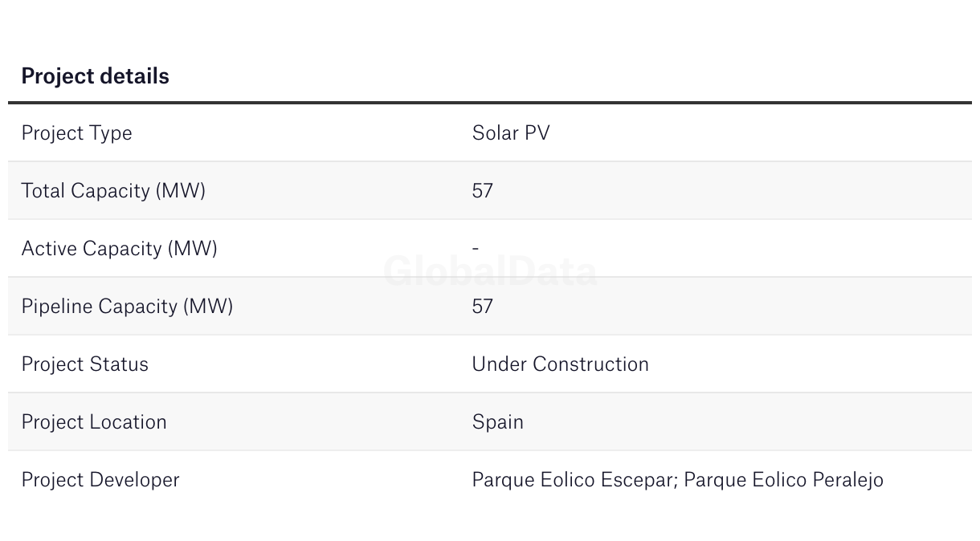Select the Active Capacity (MW) label
Image resolution: width=980 pixels, height=541 pixels.
(119, 249)
